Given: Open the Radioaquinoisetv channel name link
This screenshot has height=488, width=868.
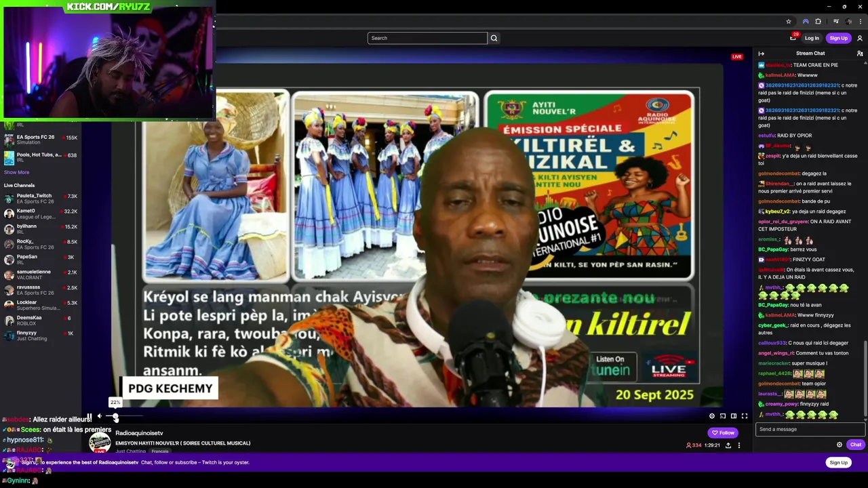Looking at the screenshot, I should pos(139,433).
